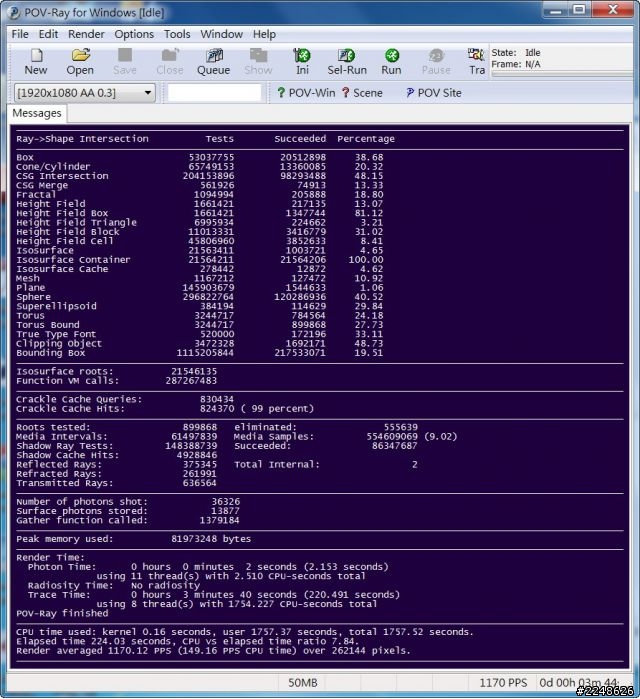
Task: Click the Pause render icon
Action: 436,62
